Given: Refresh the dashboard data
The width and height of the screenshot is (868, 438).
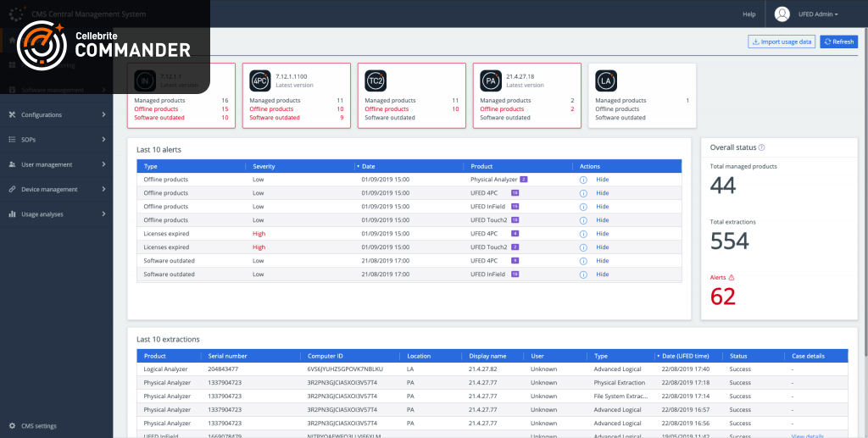Looking at the screenshot, I should (x=838, y=42).
